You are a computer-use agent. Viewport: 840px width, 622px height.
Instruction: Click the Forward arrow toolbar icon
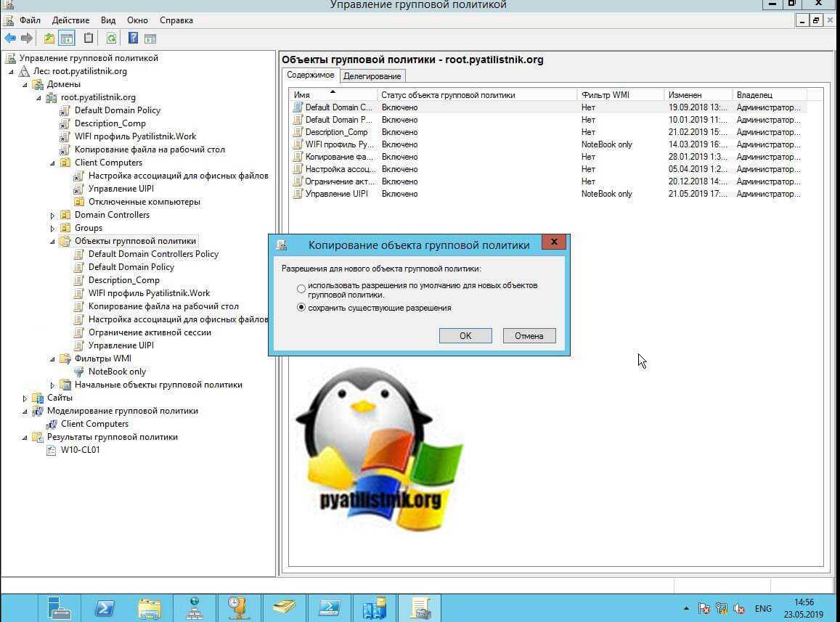coord(27,38)
